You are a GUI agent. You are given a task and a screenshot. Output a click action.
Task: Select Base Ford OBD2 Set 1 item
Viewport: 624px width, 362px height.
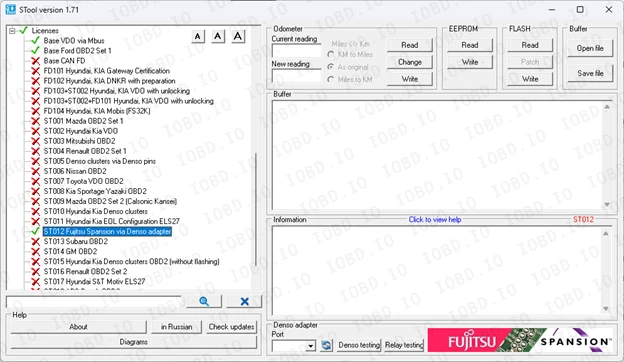click(78, 51)
